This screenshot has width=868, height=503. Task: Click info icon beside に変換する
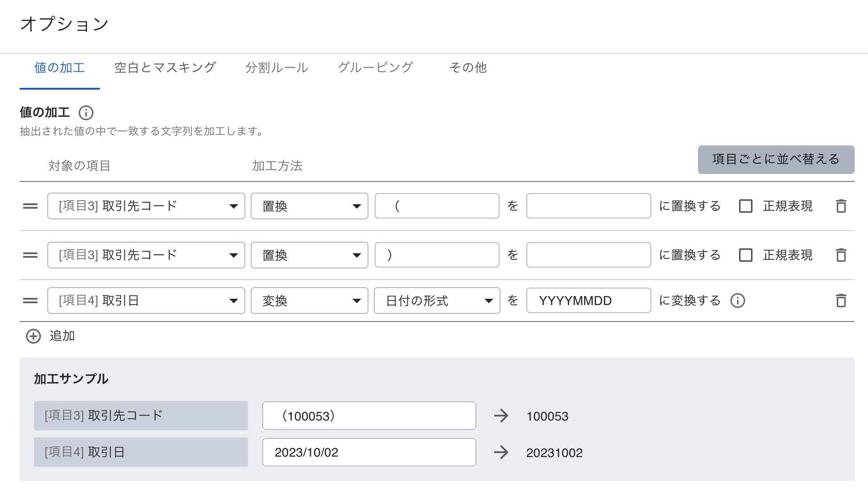[x=738, y=301]
